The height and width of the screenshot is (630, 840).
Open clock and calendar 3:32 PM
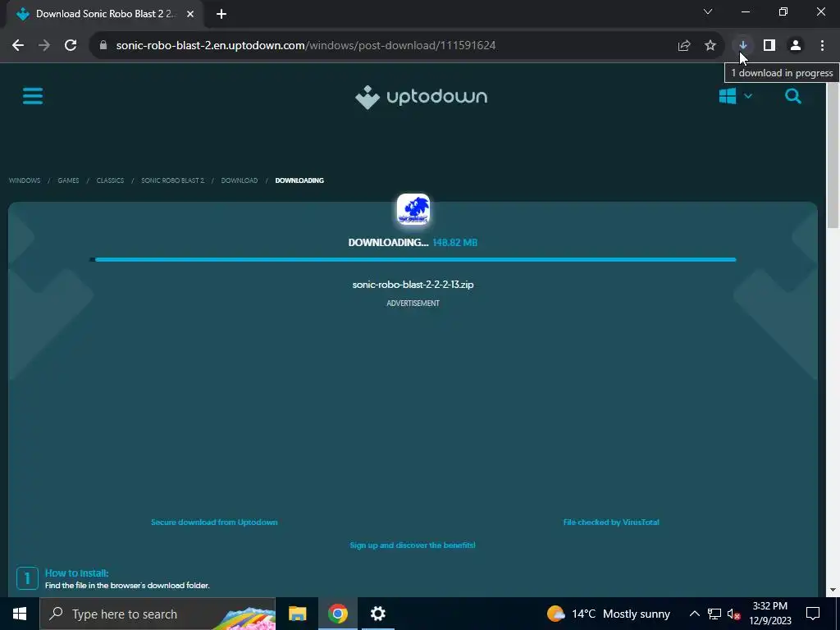pos(769,614)
